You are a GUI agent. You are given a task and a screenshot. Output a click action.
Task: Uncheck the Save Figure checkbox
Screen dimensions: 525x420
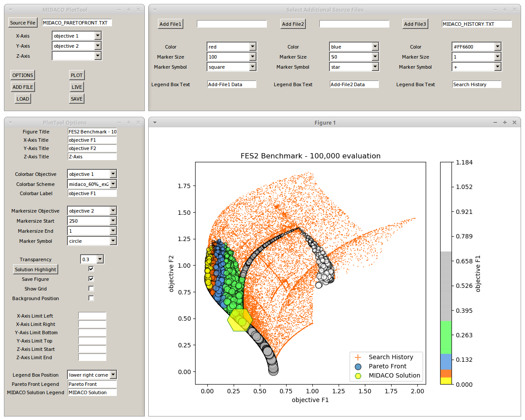[x=91, y=279]
